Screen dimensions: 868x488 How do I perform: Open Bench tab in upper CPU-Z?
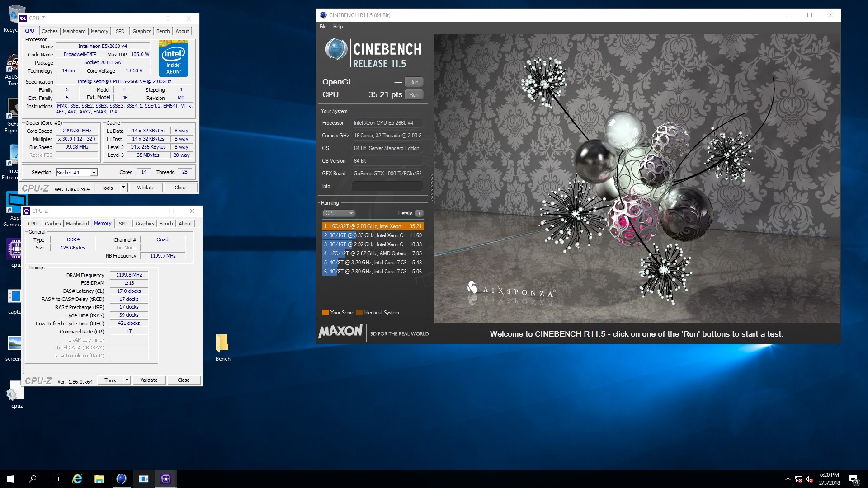click(x=163, y=31)
